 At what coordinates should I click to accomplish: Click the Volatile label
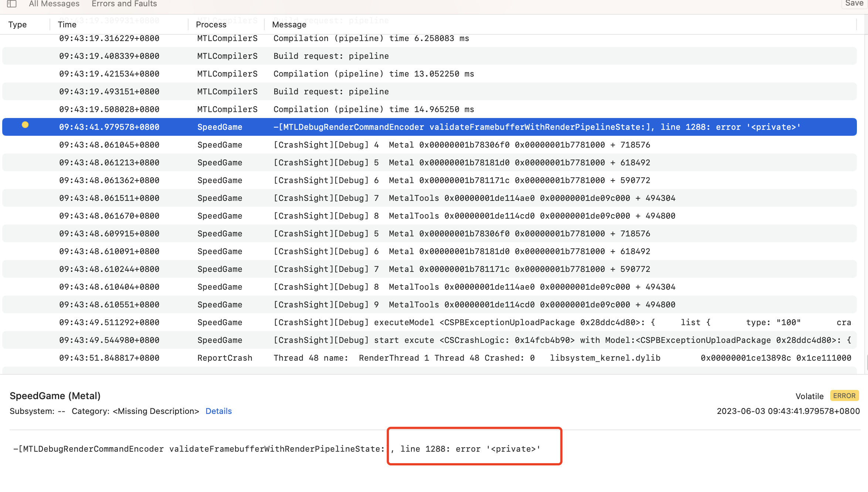pyautogui.click(x=809, y=396)
